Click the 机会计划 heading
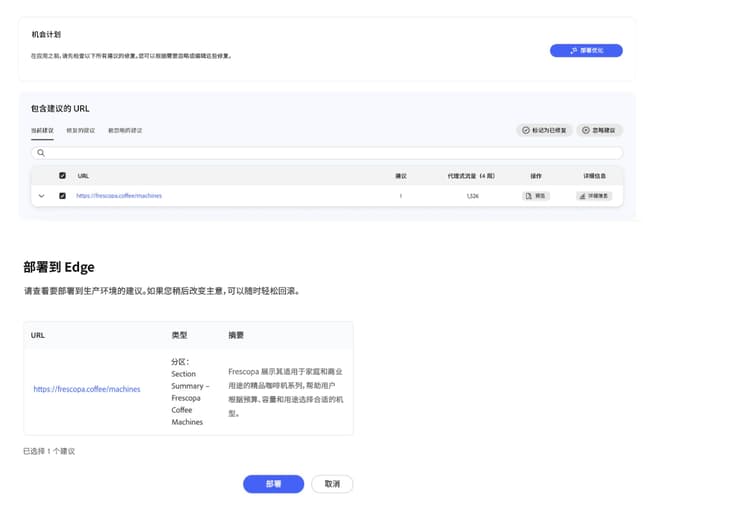Image resolution: width=750 pixels, height=509 pixels. pos(46,34)
